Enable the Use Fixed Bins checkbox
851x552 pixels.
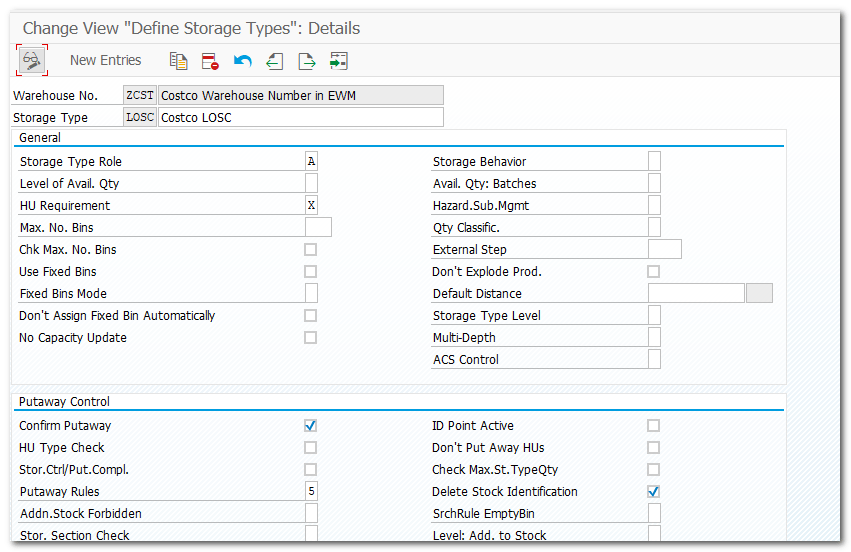[x=311, y=272]
